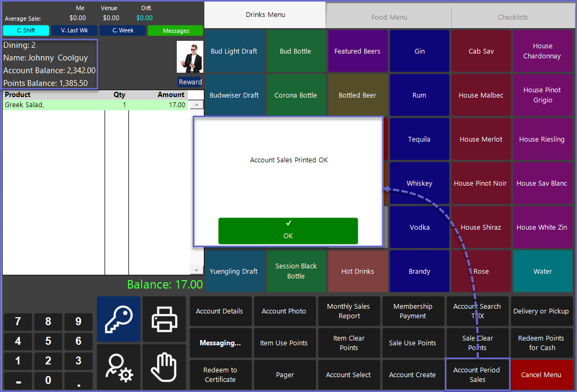Select the V. Last Wk comparison
This screenshot has height=392, width=577.
coord(74,30)
